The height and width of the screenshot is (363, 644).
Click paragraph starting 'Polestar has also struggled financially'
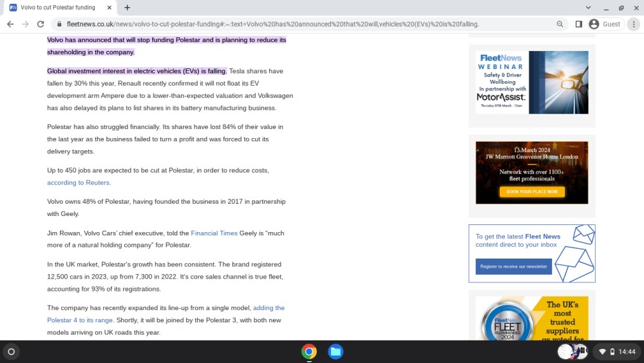165,139
